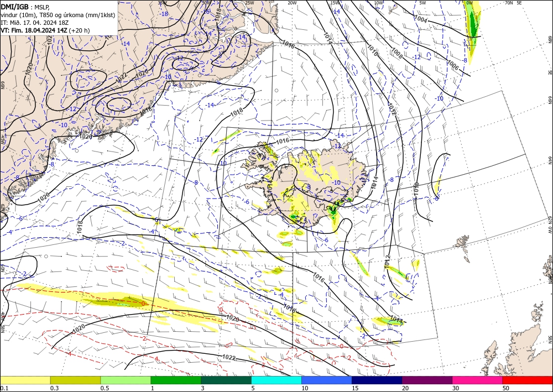The image size is (553, 392).
Task: Click the "IT: Mið. 17. 04. 2024 18Z" line
Action: point(34,23)
